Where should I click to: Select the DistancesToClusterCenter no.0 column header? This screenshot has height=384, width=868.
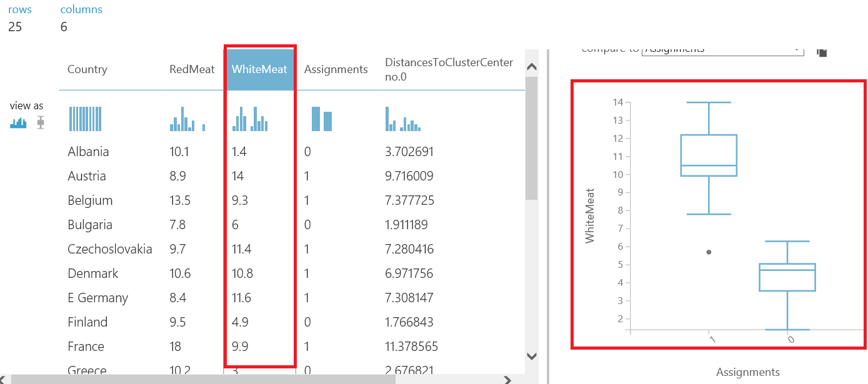coord(449,69)
